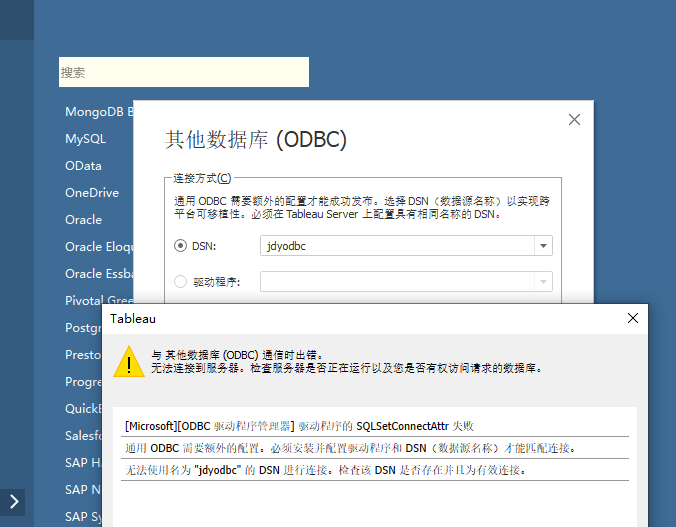Choose OData connector

pos(83,166)
